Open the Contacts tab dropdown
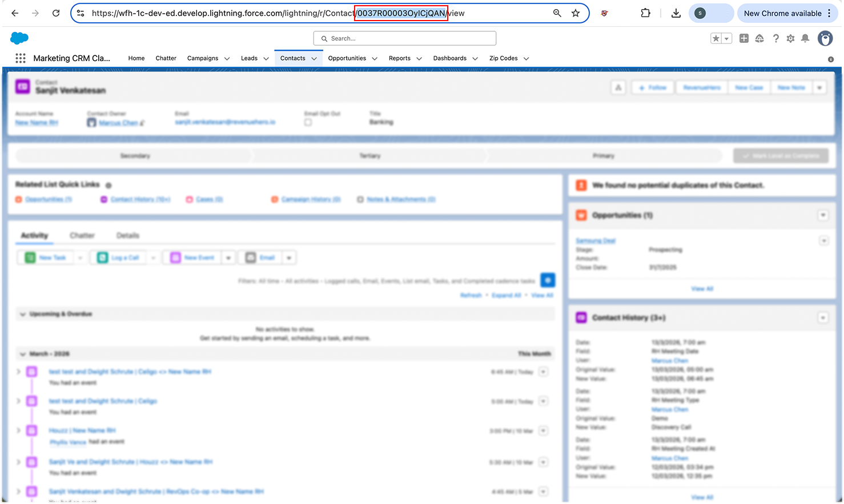The height and width of the screenshot is (504, 844). tap(313, 58)
